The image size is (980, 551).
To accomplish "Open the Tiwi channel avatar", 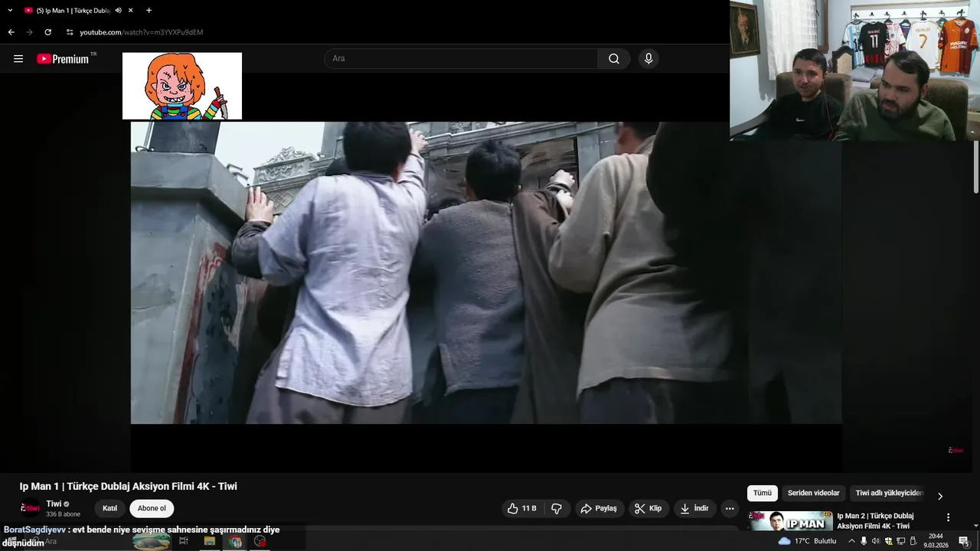I will (30, 508).
